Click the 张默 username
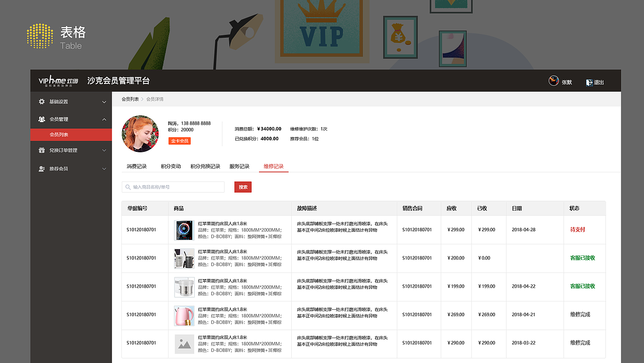 (x=567, y=82)
